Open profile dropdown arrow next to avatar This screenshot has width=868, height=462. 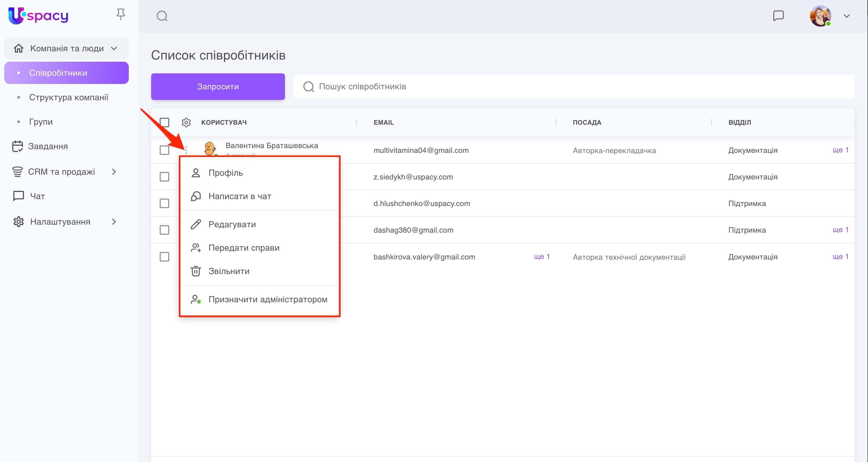(846, 16)
